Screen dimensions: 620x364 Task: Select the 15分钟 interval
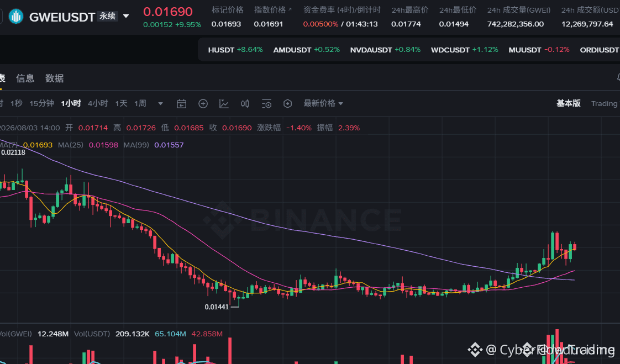click(41, 103)
